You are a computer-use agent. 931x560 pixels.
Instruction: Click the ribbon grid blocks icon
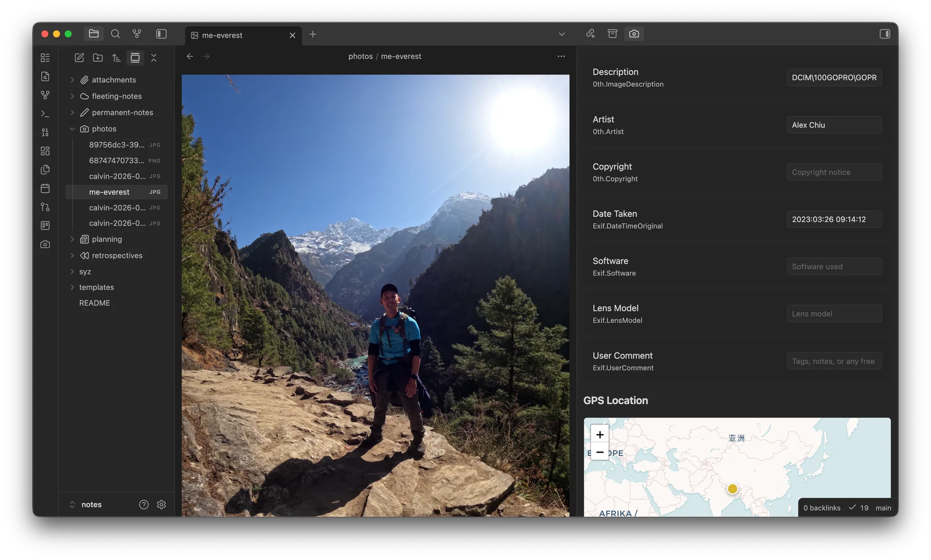point(45,151)
